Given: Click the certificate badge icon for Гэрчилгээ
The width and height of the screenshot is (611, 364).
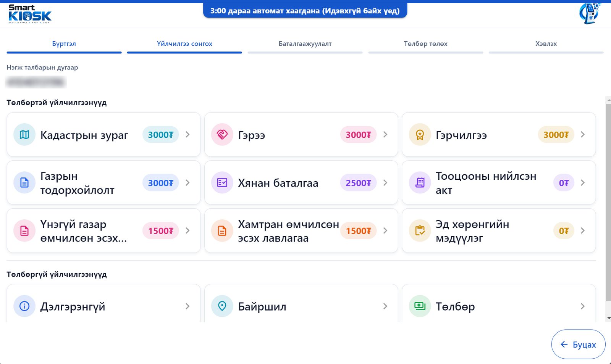Looking at the screenshot, I should coord(420,135).
